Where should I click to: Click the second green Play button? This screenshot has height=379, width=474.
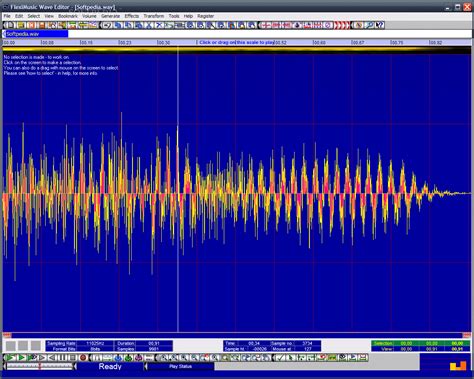(22, 358)
